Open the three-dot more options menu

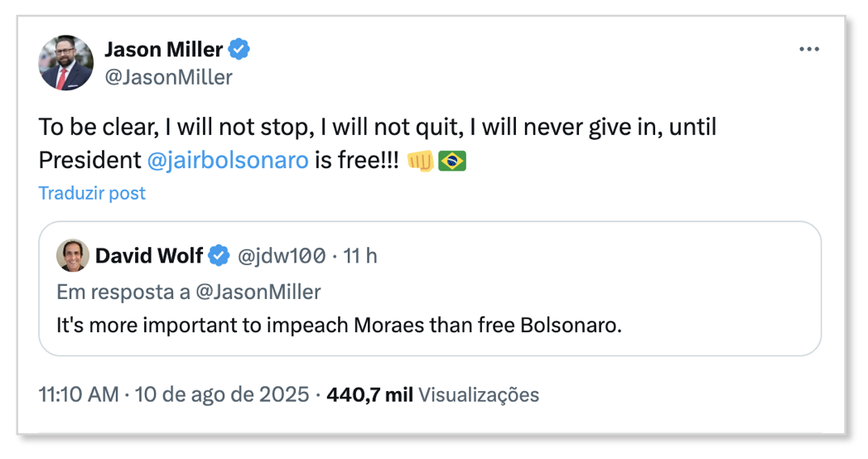click(x=808, y=49)
